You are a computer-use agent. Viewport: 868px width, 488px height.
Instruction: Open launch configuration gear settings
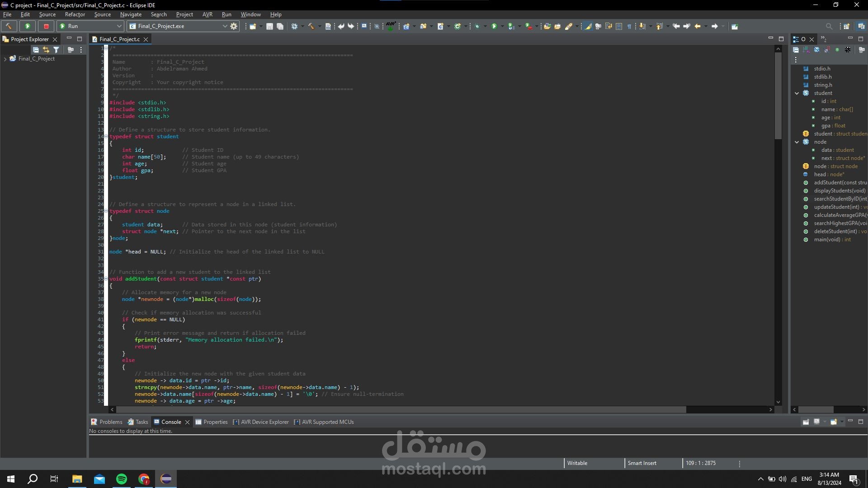tap(234, 26)
